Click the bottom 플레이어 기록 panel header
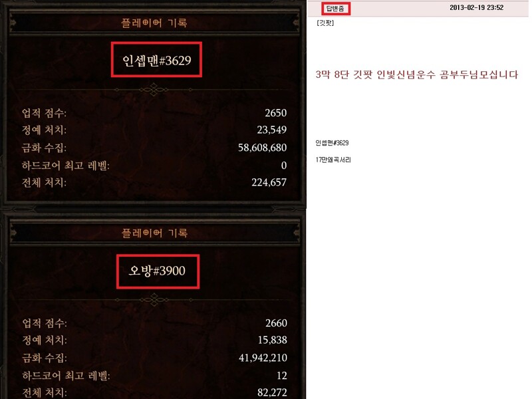Image resolution: width=532 pixels, height=399 pixels. coord(154,233)
